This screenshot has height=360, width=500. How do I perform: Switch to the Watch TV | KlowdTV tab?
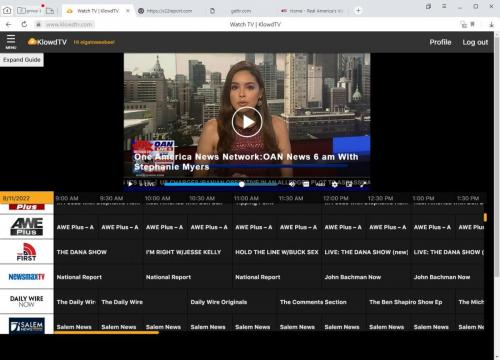coord(98,11)
